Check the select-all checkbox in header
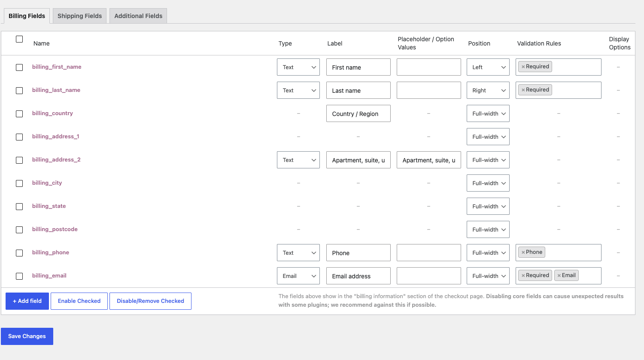 click(19, 39)
